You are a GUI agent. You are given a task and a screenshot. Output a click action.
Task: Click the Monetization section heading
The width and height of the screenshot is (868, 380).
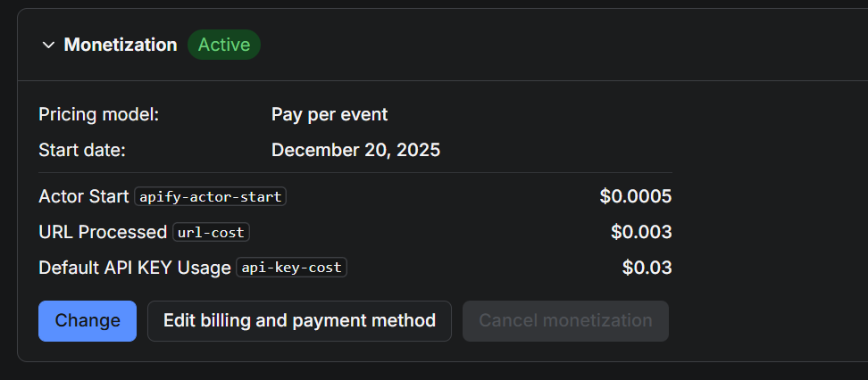click(x=121, y=45)
